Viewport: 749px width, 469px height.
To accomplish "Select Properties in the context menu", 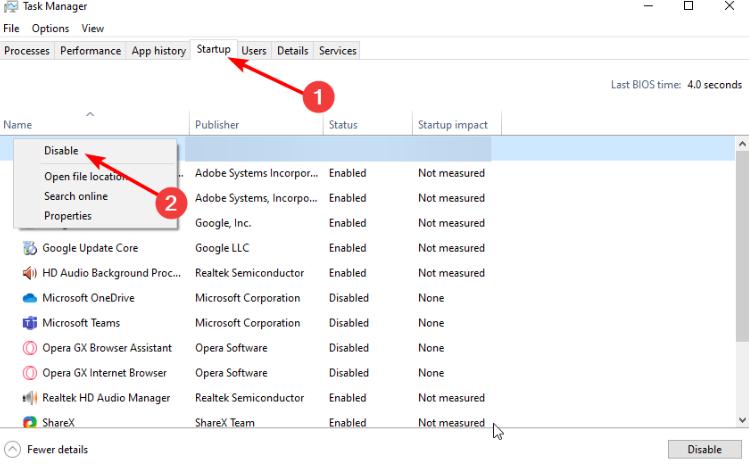I will pyautogui.click(x=68, y=215).
